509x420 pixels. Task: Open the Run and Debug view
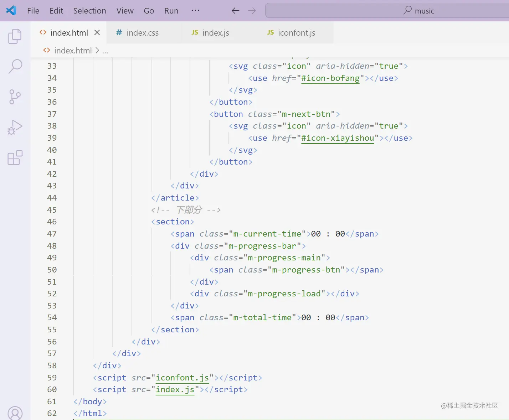[15, 127]
